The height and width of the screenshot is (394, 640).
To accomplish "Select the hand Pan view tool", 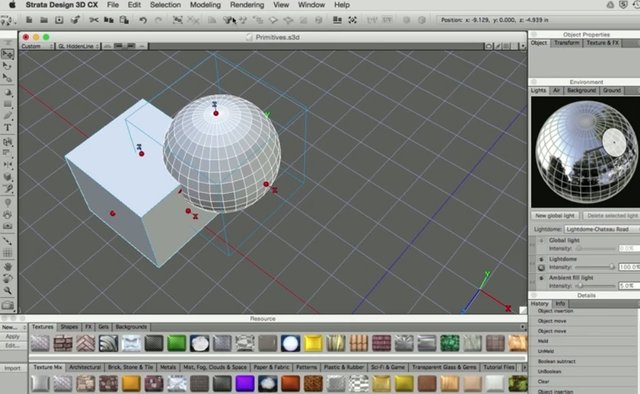I will 7,267.
